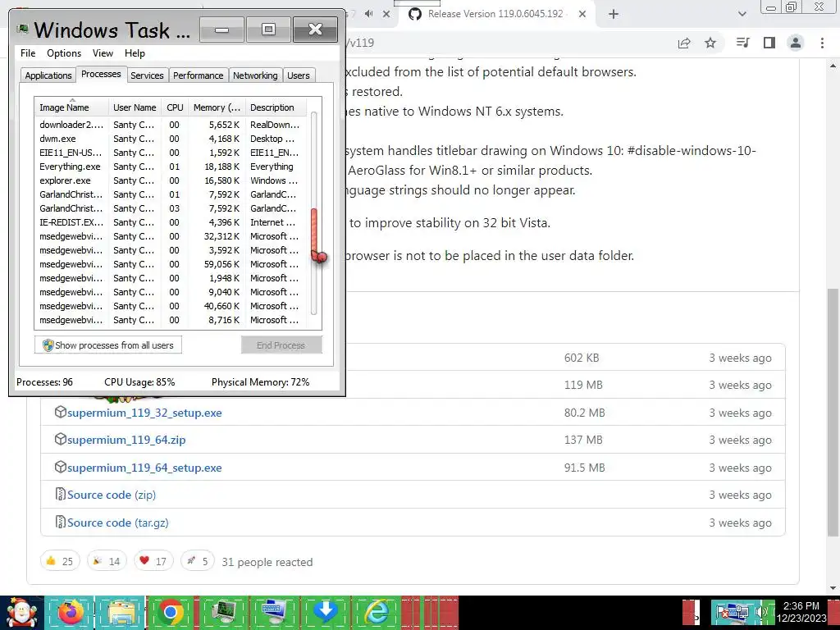Open the browser three-dot menu
This screenshot has height=630, width=840.
(822, 43)
